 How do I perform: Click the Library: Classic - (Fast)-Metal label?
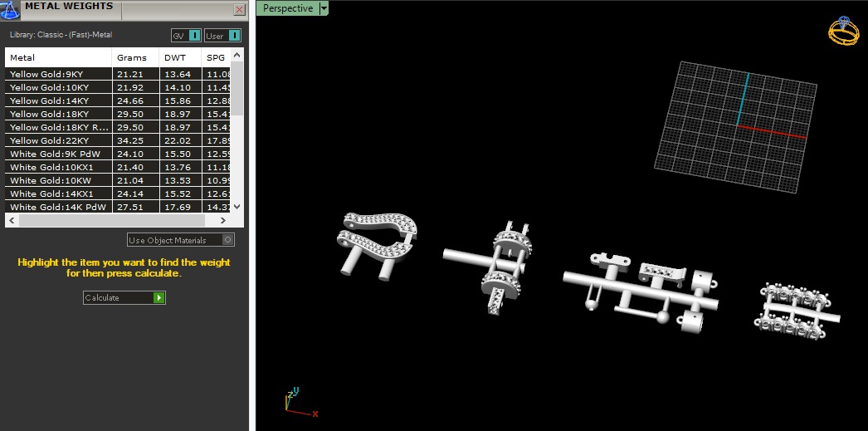61,35
